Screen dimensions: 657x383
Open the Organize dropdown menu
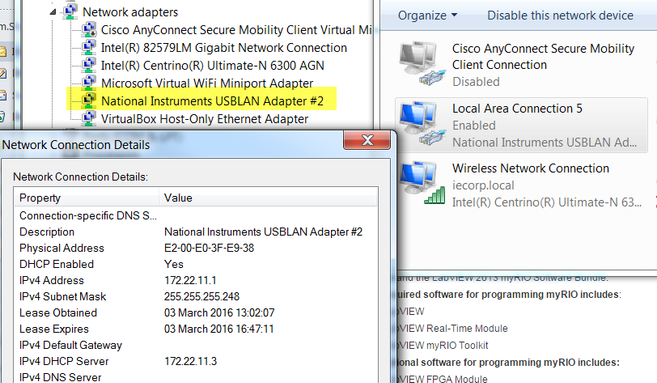pos(427,16)
